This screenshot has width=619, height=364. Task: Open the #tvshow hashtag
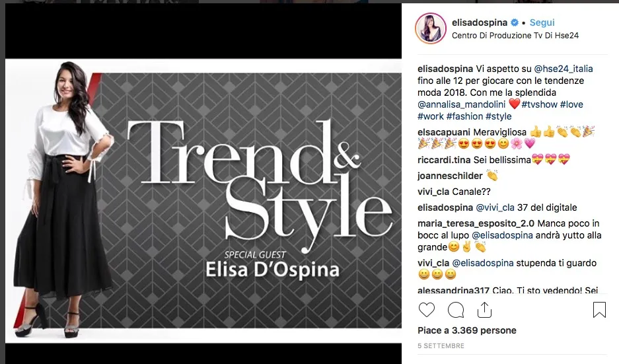tap(539, 104)
